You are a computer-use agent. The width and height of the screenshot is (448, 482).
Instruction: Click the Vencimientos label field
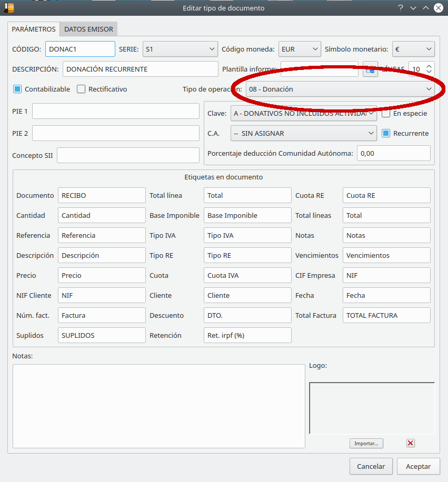click(386, 255)
